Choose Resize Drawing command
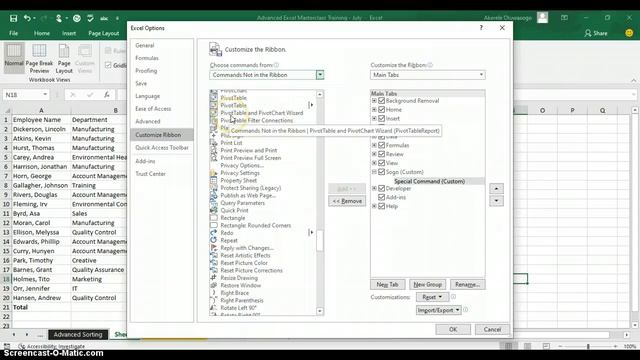640x360 pixels. [239, 278]
